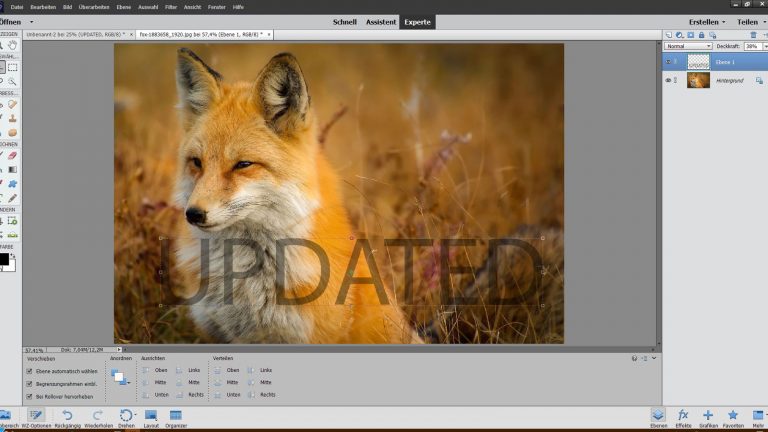Image resolution: width=768 pixels, height=432 pixels.
Task: Switch to the Schnell editing mode
Action: (x=344, y=21)
